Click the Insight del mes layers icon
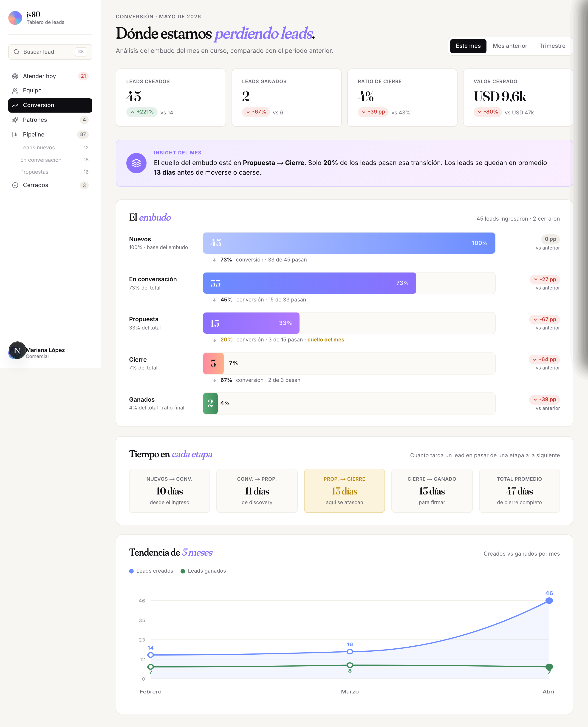 (x=136, y=163)
